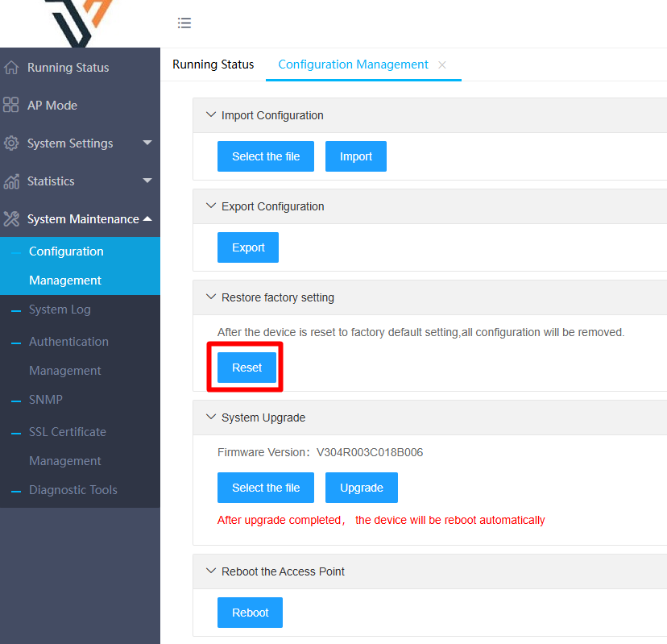Collapse the Restore factory setting section

click(211, 297)
